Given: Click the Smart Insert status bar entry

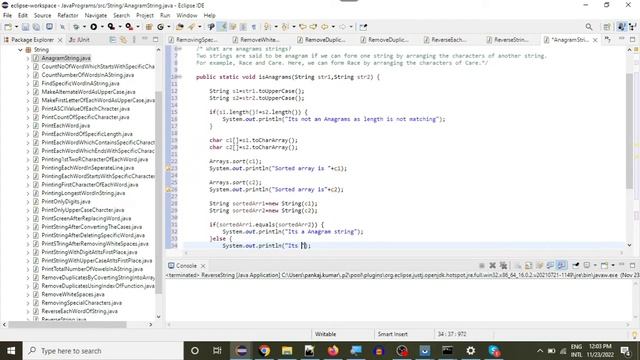Looking at the screenshot, I should click(393, 334).
